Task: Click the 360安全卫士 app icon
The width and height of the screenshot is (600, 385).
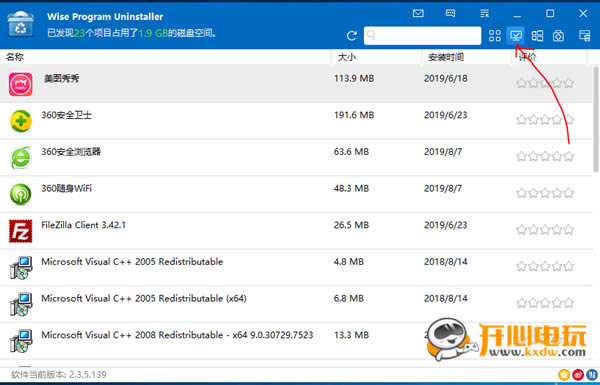Action: pyautogui.click(x=21, y=121)
